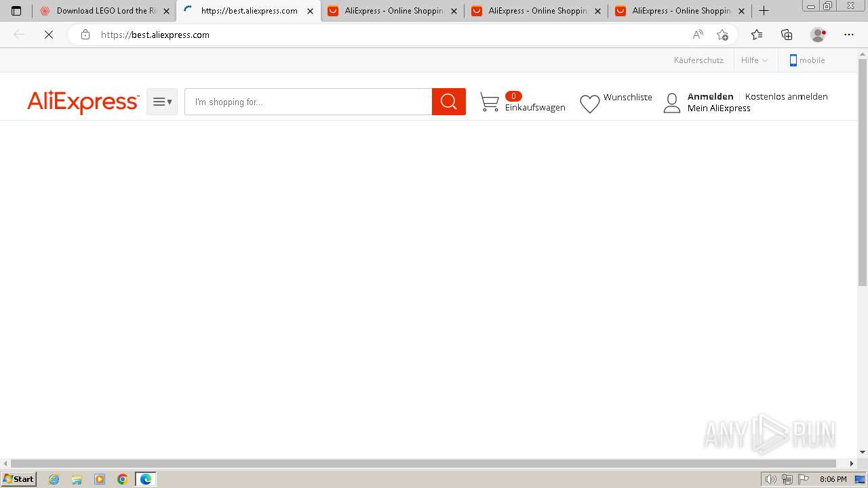
Task: Open Edge Settings and more menu
Action: (x=849, y=35)
